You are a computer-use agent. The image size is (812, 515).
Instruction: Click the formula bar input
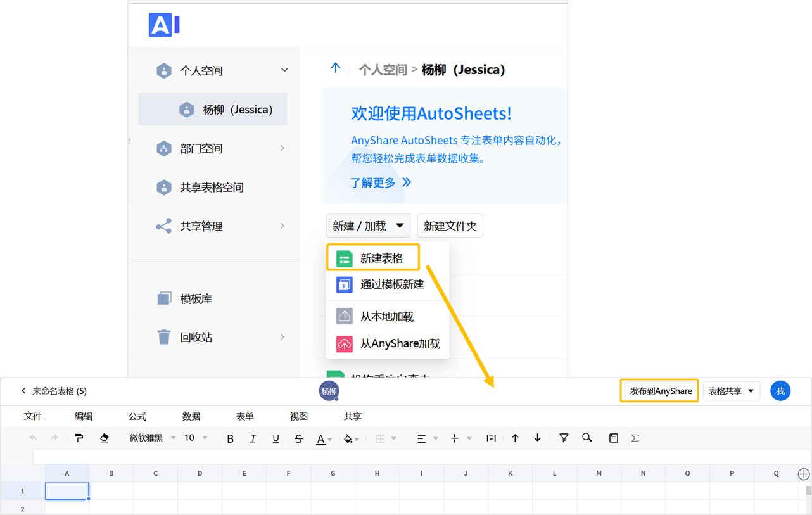coord(421,456)
